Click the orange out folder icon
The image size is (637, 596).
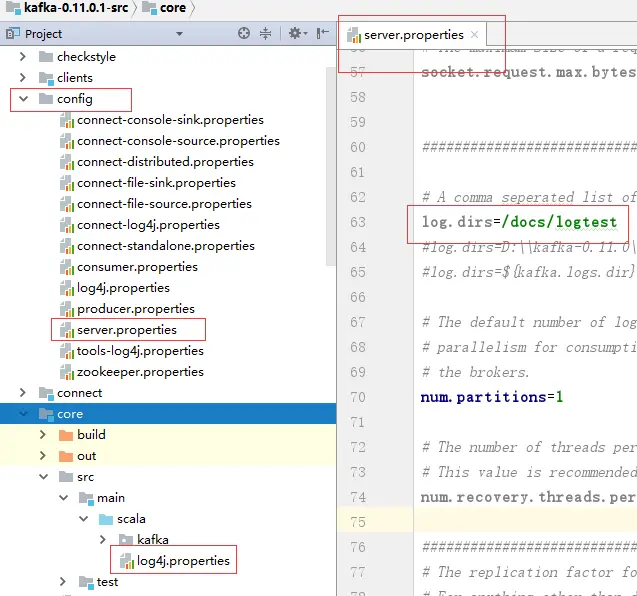(66, 456)
